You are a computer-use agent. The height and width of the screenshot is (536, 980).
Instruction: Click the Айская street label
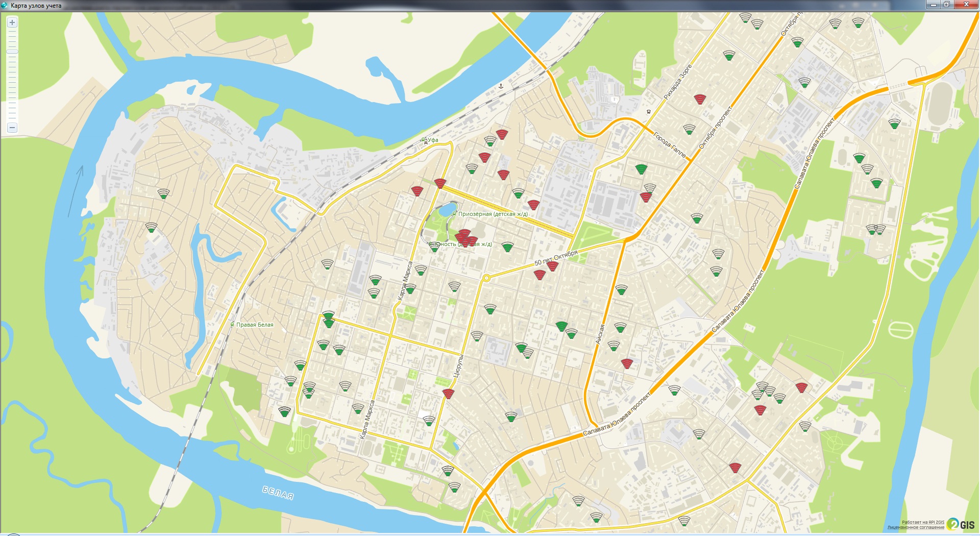tap(601, 334)
